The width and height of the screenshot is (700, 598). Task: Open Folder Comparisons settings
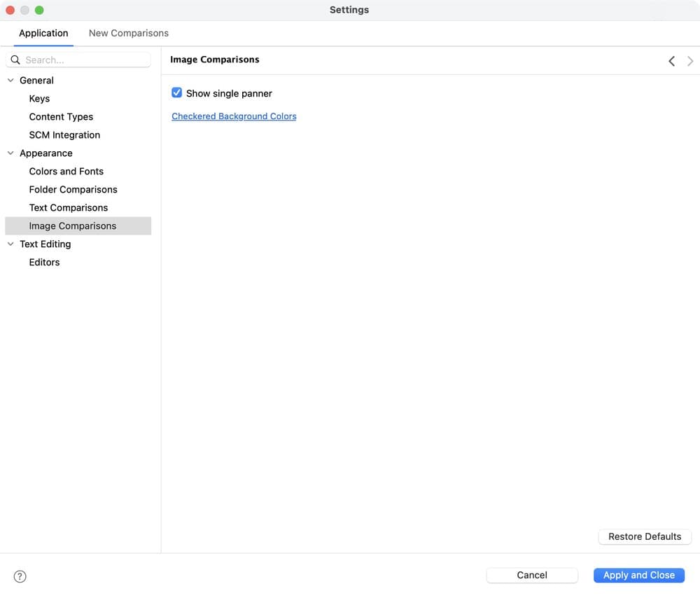tap(73, 190)
